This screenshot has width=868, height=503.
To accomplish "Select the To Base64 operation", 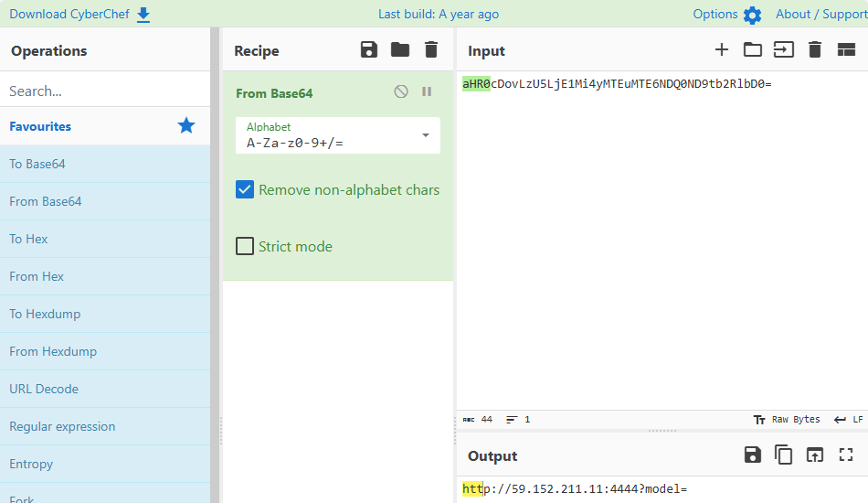I will click(105, 164).
